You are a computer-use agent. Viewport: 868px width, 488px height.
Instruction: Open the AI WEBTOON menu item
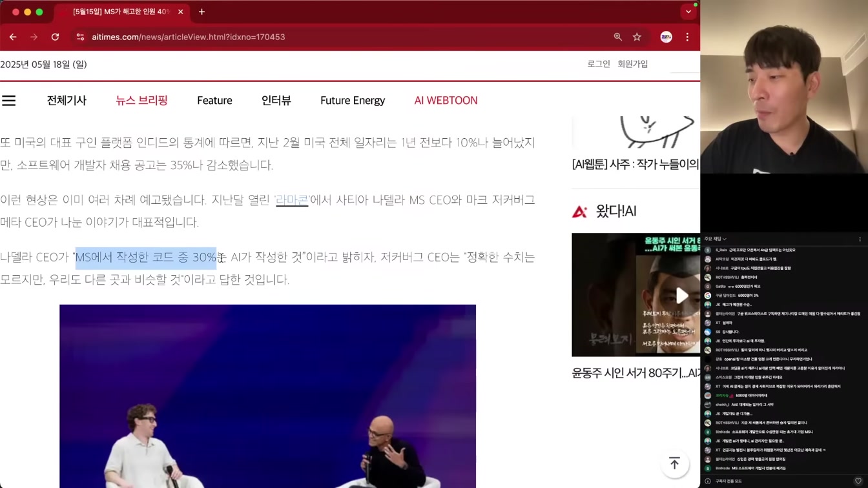(446, 100)
